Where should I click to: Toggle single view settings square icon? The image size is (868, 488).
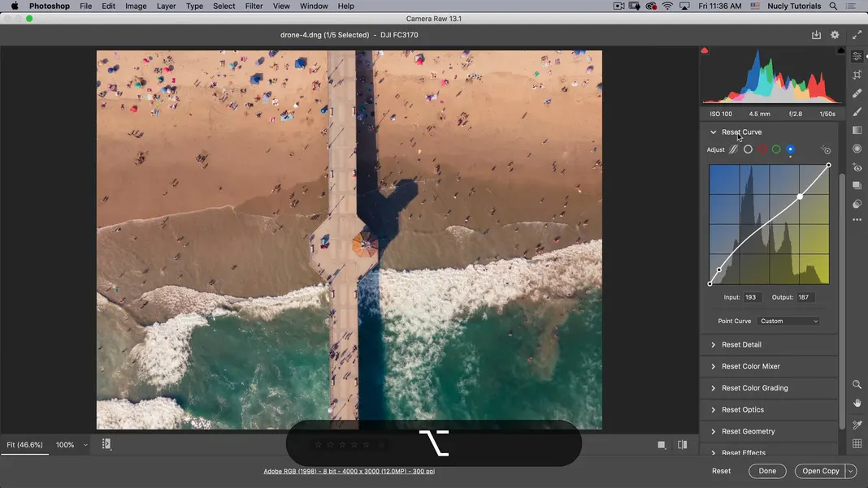662,445
